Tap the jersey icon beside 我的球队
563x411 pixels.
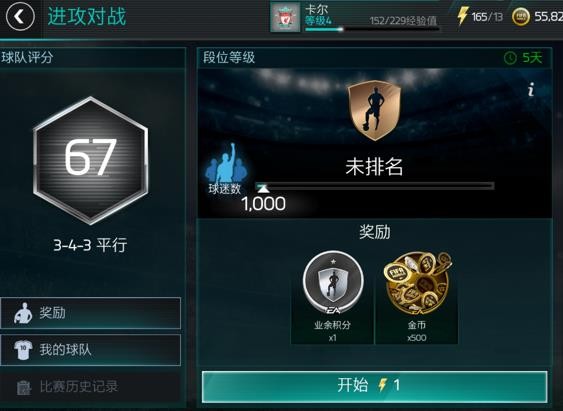point(23,350)
